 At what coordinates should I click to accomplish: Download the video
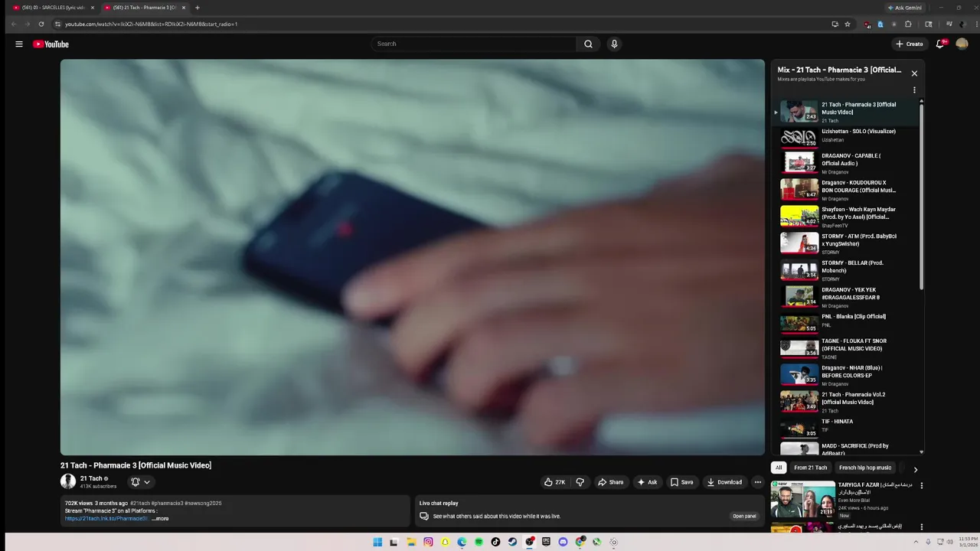click(x=724, y=482)
